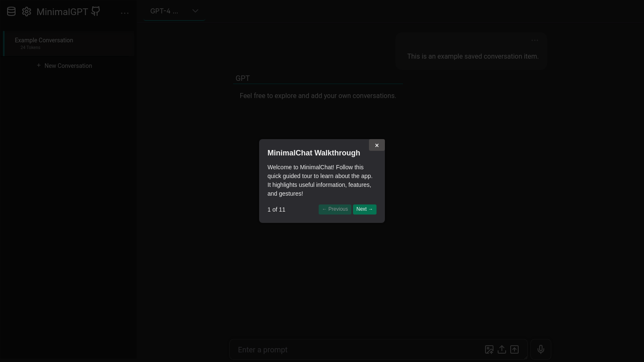
Task: Click the chevron on the model selector
Action: (195, 11)
